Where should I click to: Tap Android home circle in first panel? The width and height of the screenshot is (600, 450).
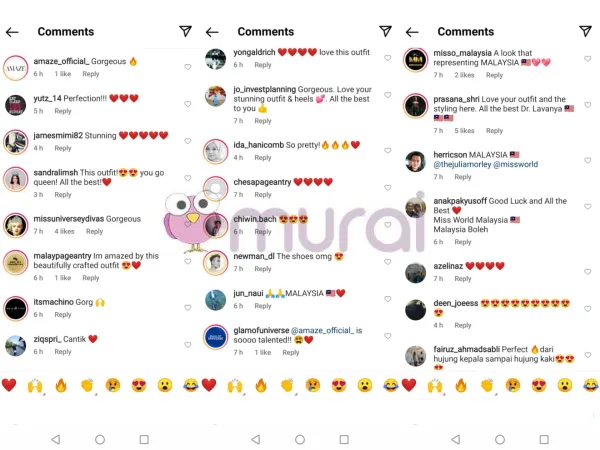click(x=100, y=439)
